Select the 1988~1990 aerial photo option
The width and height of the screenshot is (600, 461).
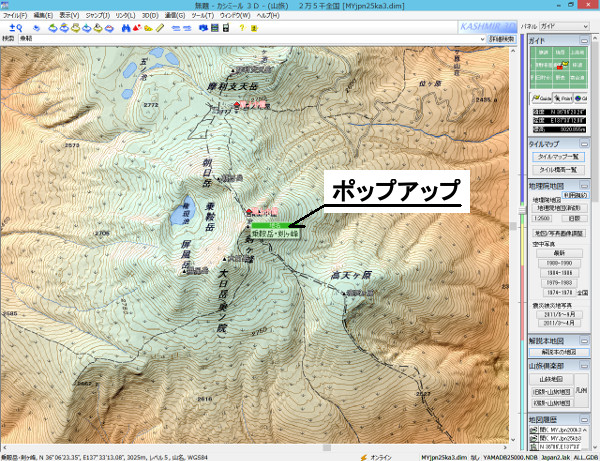pyautogui.click(x=559, y=260)
